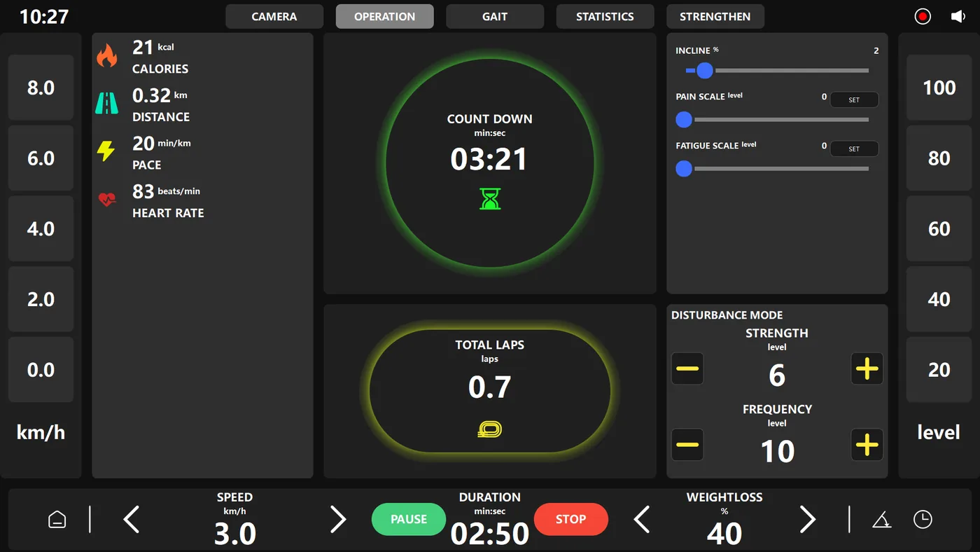Screen dimensions: 980x552
Task: Click the incline angle icon in bottom bar
Action: click(881, 519)
